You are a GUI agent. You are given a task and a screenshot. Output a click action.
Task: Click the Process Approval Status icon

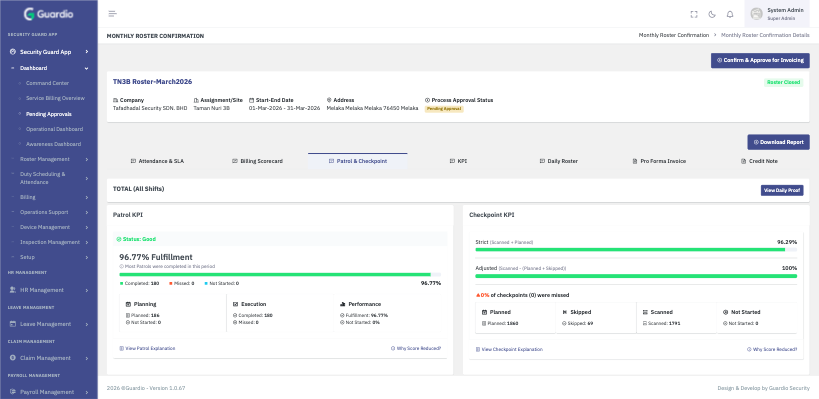point(427,100)
